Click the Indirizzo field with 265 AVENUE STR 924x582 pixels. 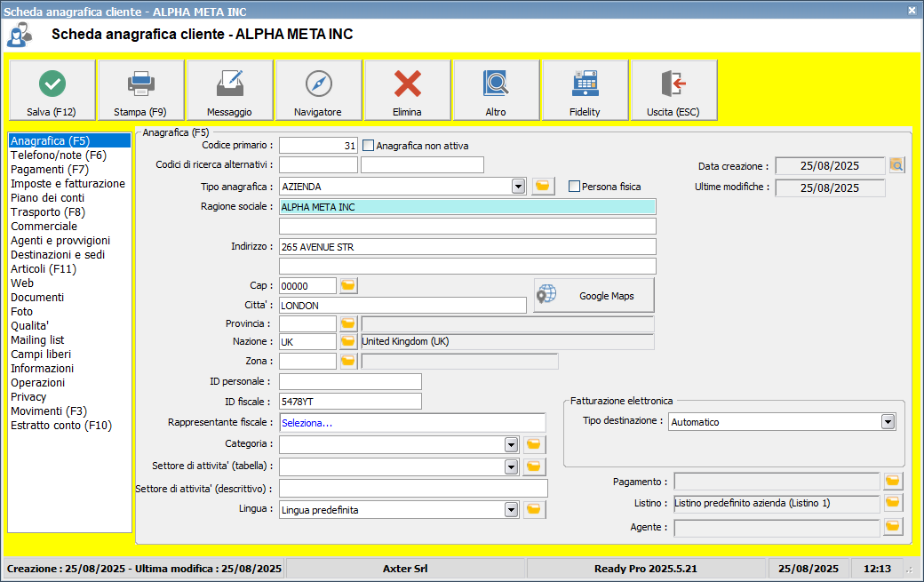click(x=467, y=247)
